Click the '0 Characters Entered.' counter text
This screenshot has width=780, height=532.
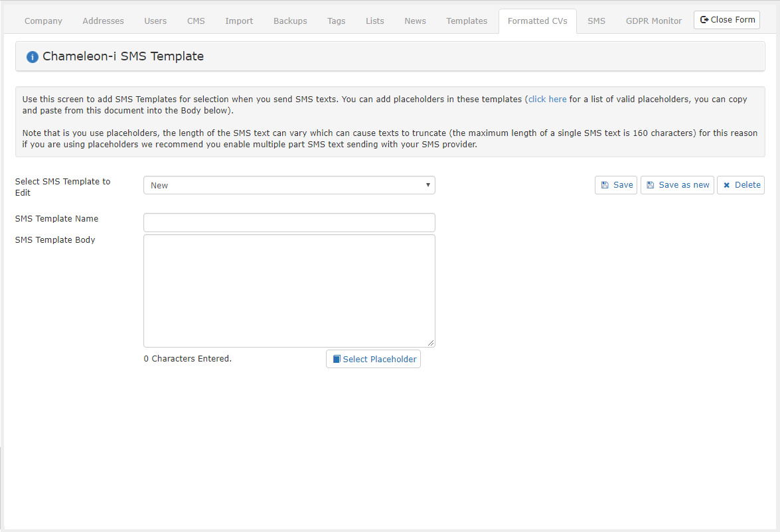(188, 358)
